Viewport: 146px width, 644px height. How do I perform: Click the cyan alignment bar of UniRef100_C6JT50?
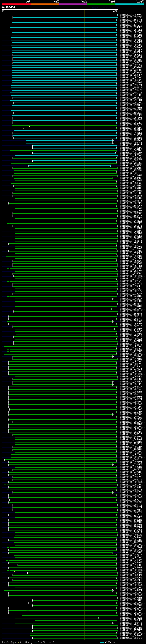click(70, 165)
